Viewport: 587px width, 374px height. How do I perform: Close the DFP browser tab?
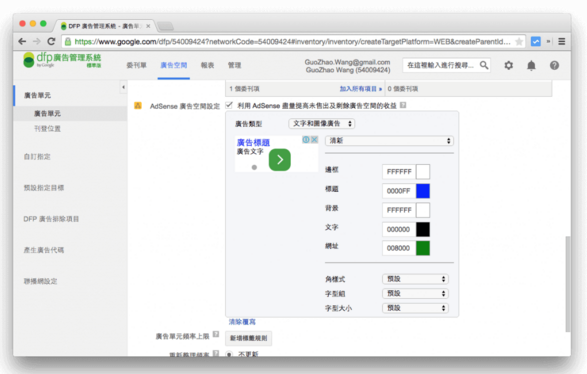(x=148, y=26)
